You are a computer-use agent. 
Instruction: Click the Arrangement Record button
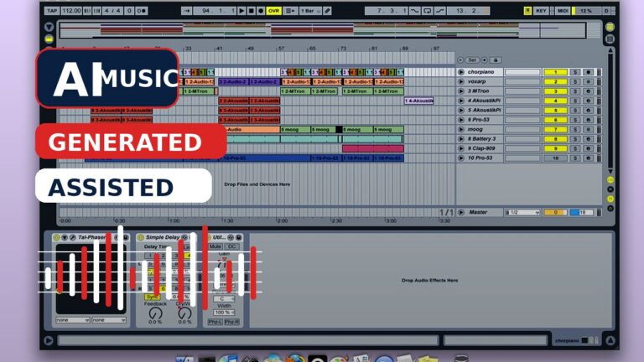coord(261,11)
